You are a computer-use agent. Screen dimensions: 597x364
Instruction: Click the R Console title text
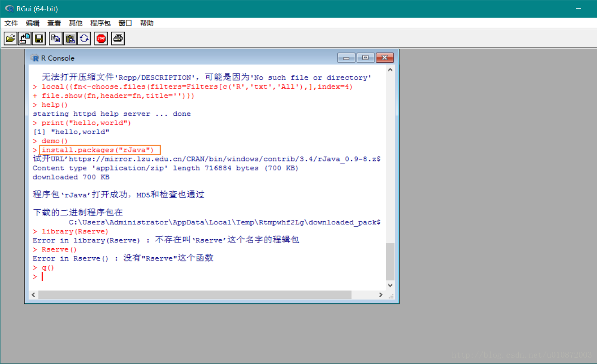58,58
